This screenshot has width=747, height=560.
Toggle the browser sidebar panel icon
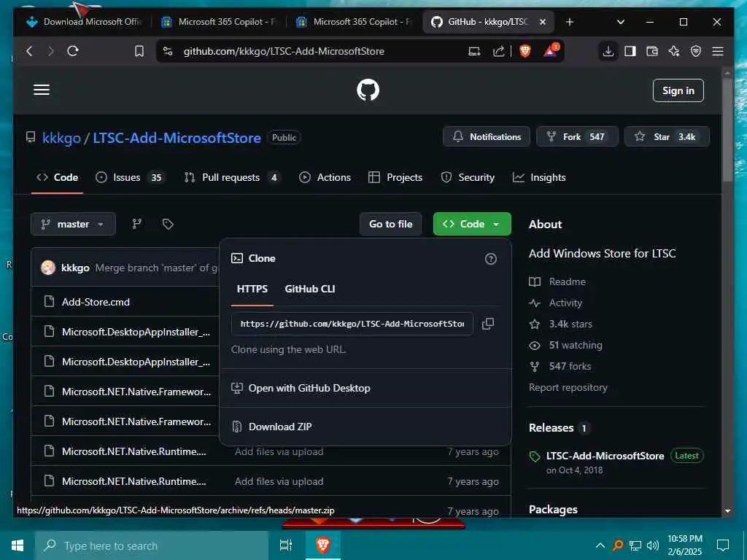[x=630, y=51]
